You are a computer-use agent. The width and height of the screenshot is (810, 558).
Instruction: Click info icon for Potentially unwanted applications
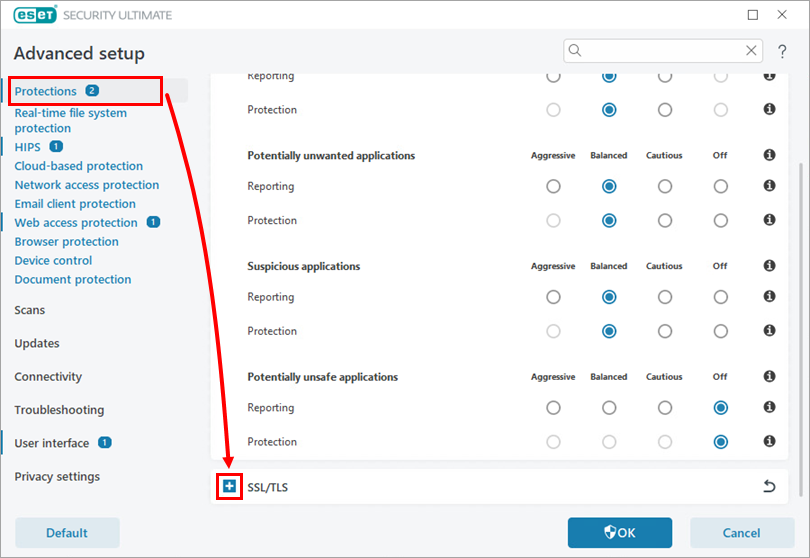769,155
